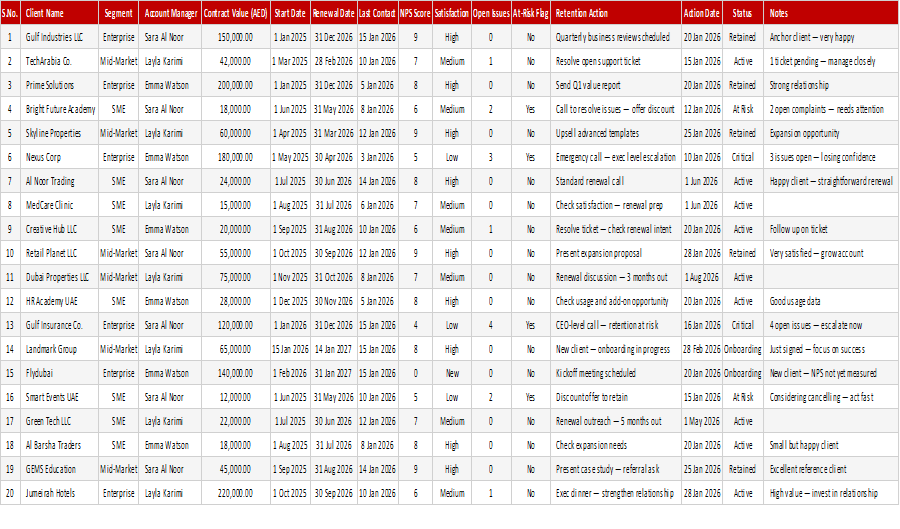900x529 pixels.
Task: Click the Gulf Industries LLC client cell
Action: [59, 37]
